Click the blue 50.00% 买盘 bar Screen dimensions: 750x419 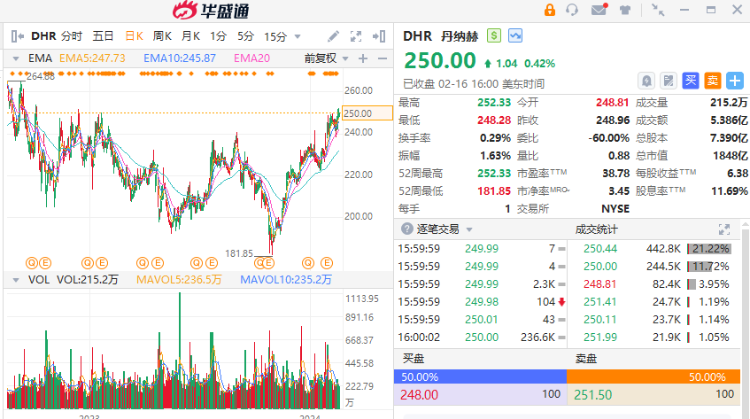pos(480,377)
